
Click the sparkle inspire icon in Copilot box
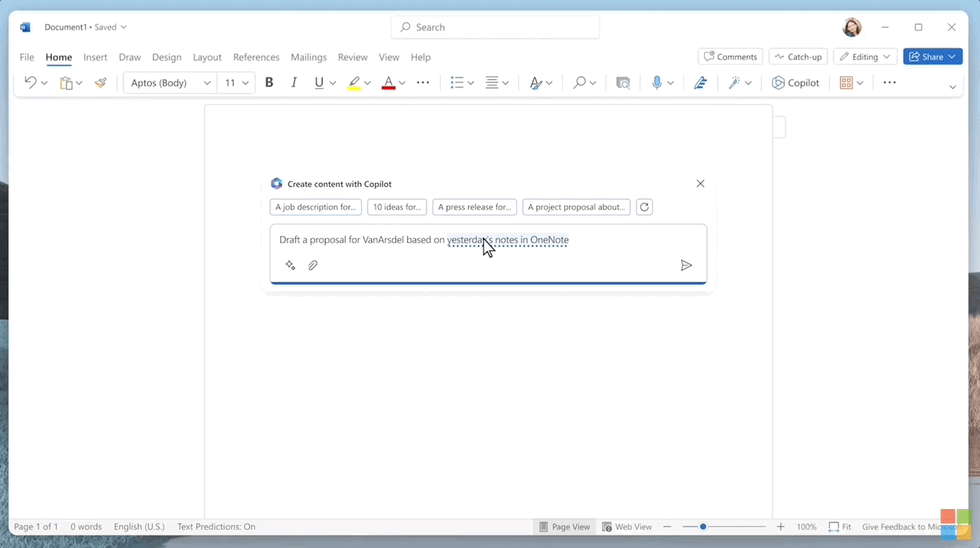coord(291,266)
